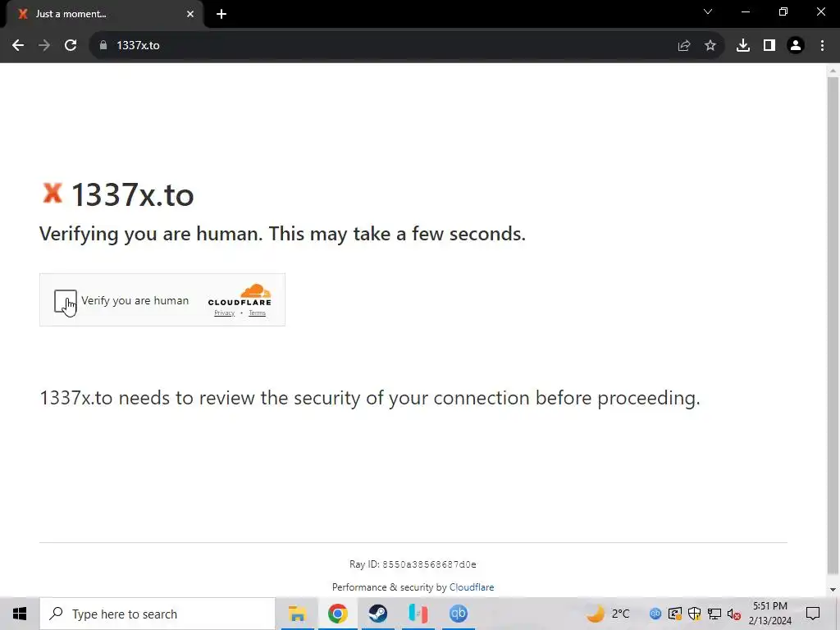Open the network tray icon
Image resolution: width=840 pixels, height=630 pixels.
point(714,614)
